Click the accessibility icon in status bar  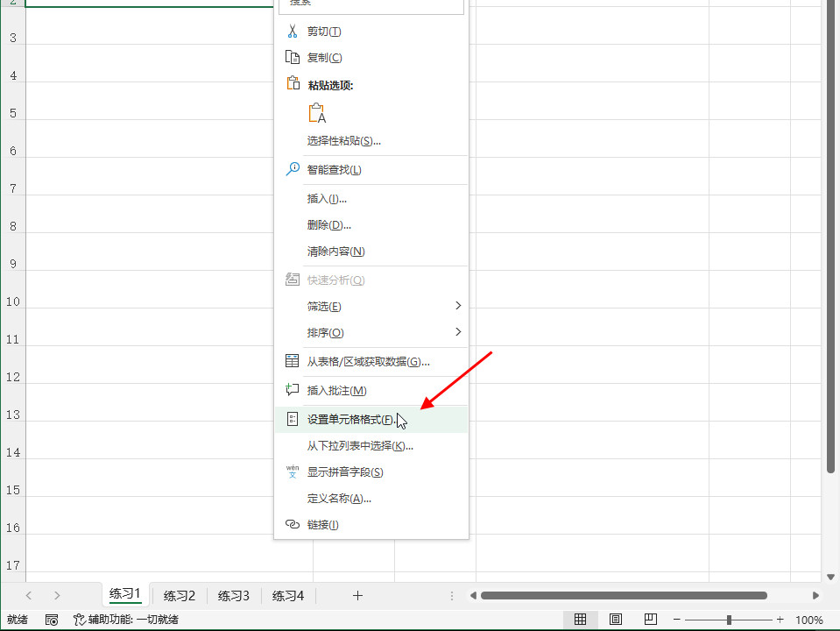[79, 620]
